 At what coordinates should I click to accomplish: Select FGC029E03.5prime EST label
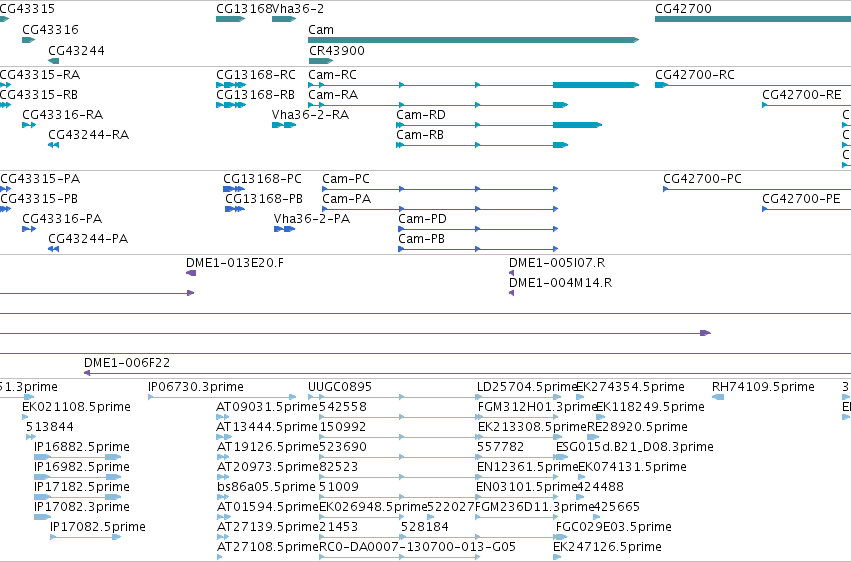click(614, 527)
